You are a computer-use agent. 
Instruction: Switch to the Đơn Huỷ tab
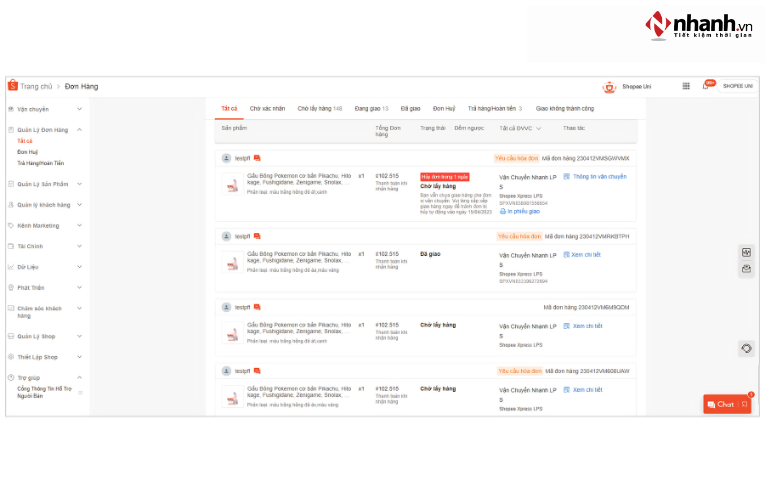point(444,108)
